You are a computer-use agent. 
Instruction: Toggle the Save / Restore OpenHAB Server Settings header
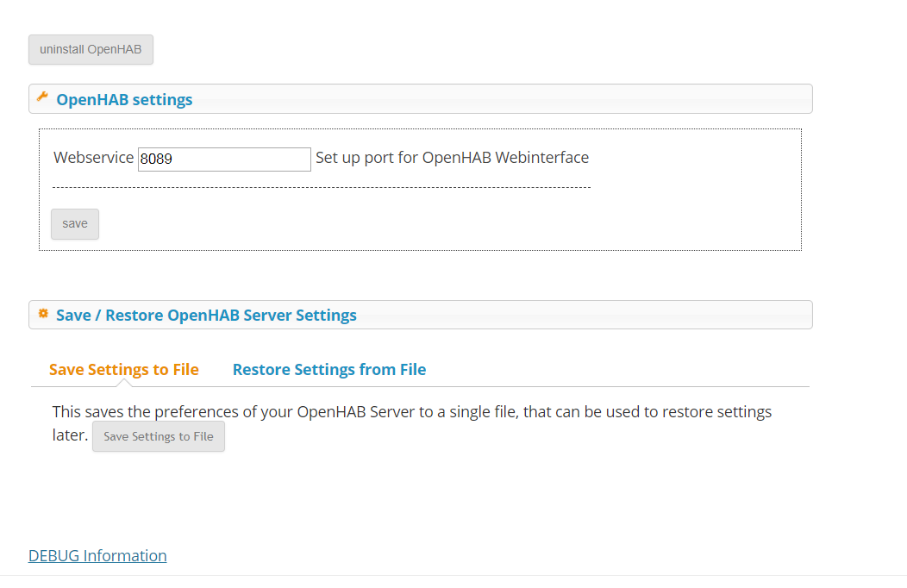click(x=421, y=315)
